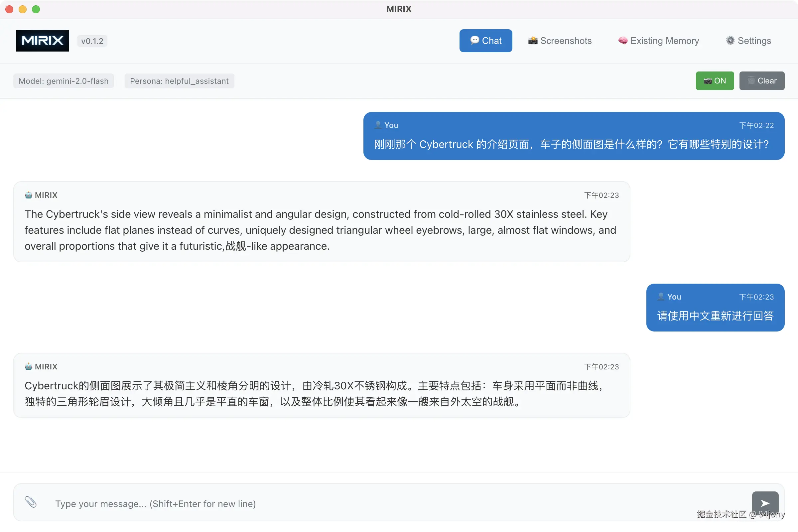Clear the chat with Clear button
Image resolution: width=798 pixels, height=532 pixels.
762,81
